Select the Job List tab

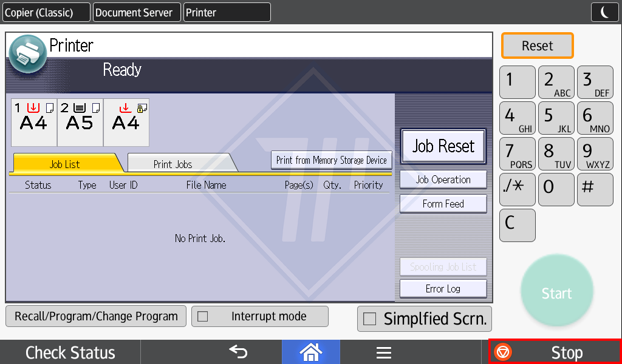(64, 164)
